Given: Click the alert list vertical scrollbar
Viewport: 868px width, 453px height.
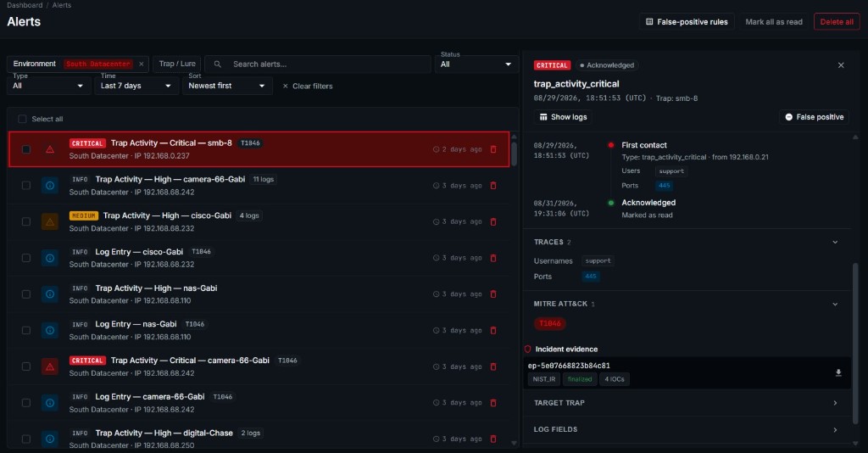Looking at the screenshot, I should coord(514,154).
